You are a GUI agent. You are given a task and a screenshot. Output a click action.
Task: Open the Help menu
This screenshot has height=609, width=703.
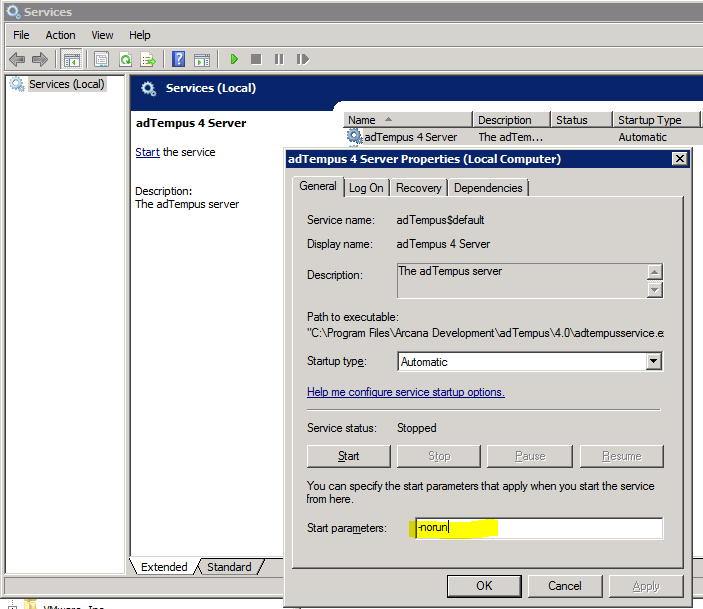pyautogui.click(x=139, y=35)
